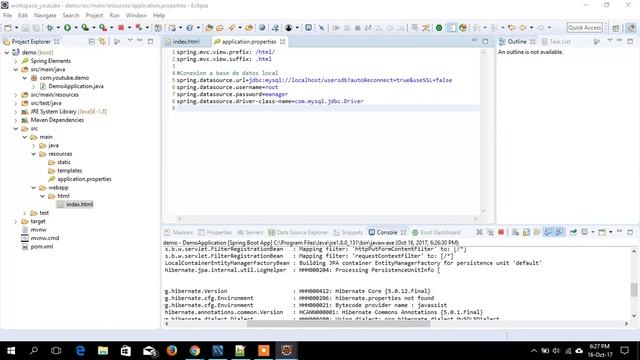Click the Console horizontal scrollbar thumb
The height and width of the screenshot is (360, 640).
pyautogui.click(x=338, y=323)
